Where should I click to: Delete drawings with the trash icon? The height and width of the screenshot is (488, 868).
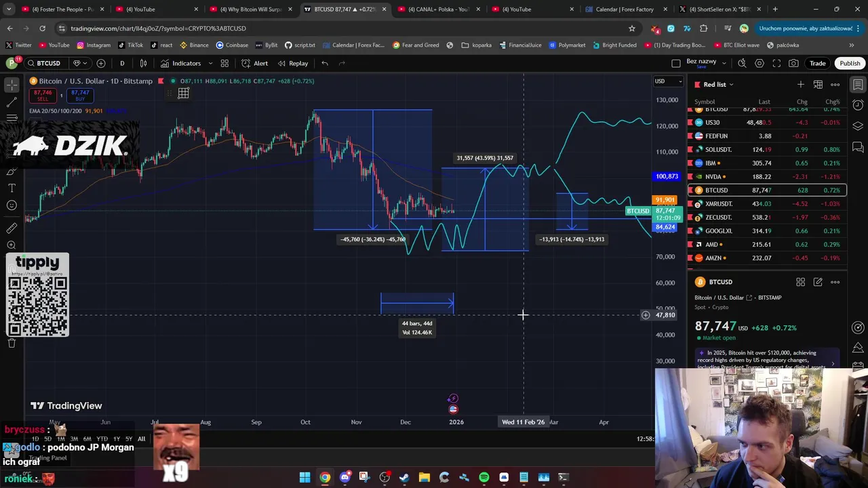point(12,343)
